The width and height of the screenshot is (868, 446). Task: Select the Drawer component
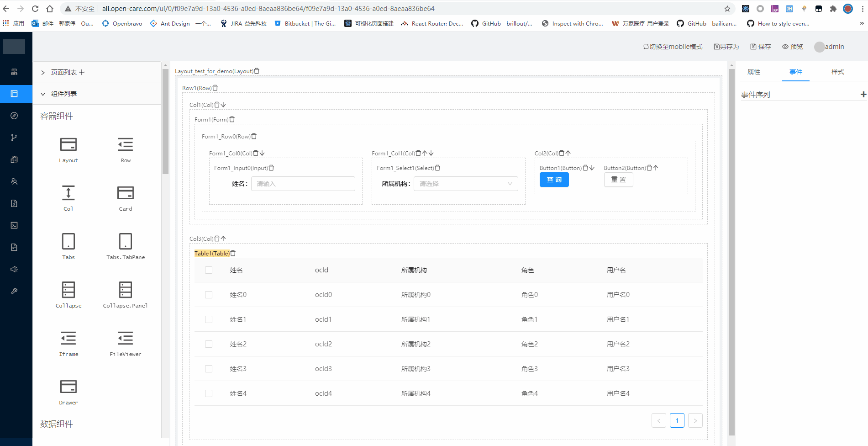(68, 392)
